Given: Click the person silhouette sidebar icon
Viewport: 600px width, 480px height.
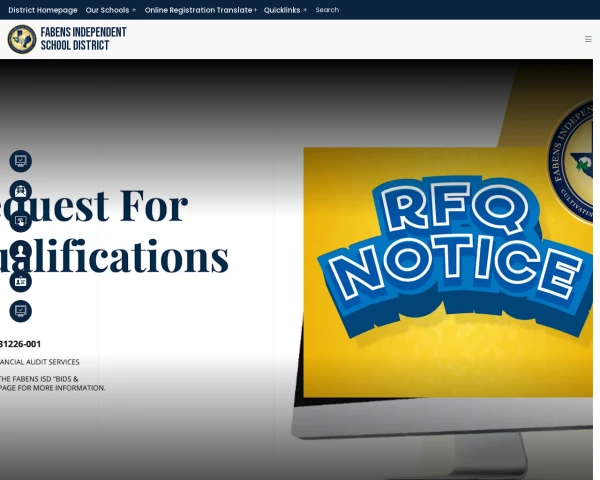Looking at the screenshot, I should [x=21, y=251].
